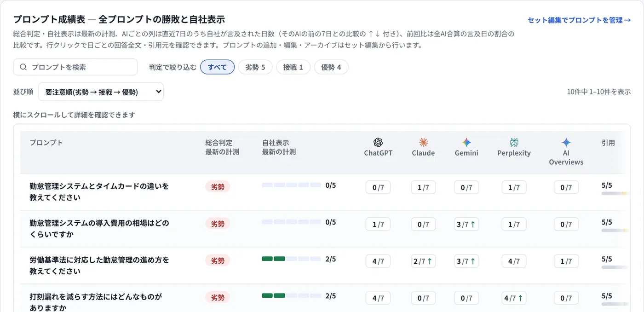Screen dimensions: 644x312
Task: Click ChatGPT 0/7 cell in タイムカード row
Action: pyautogui.click(x=378, y=187)
